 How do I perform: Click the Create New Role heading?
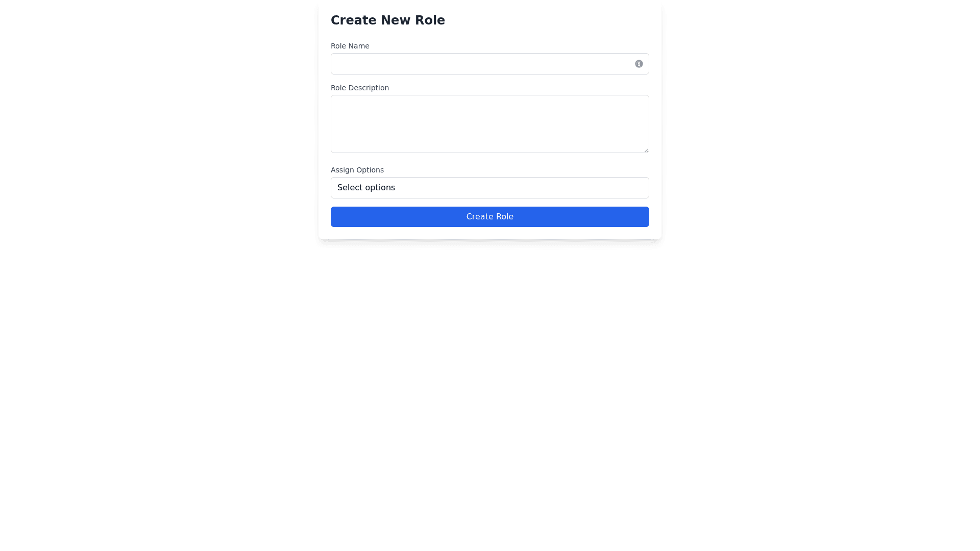pyautogui.click(x=387, y=20)
